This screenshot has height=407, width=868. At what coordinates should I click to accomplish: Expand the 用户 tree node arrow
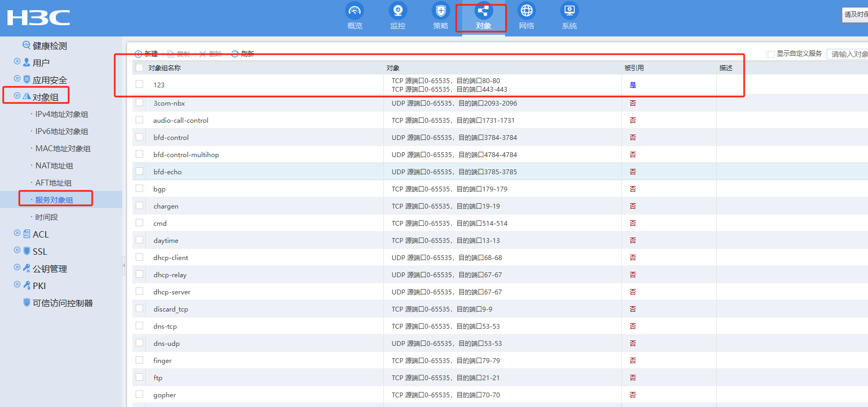coord(17,62)
